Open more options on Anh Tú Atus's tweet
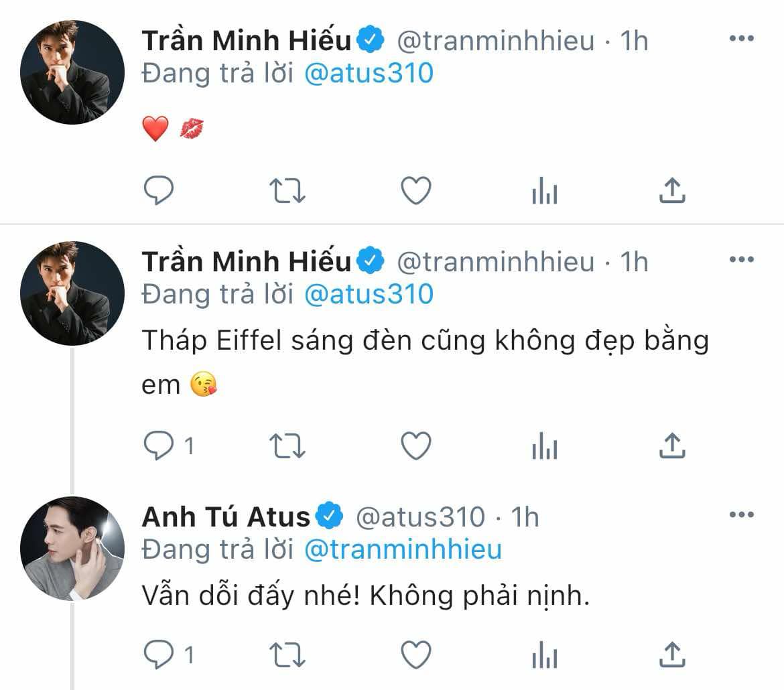Image resolution: width=784 pixels, height=690 pixels. [742, 514]
